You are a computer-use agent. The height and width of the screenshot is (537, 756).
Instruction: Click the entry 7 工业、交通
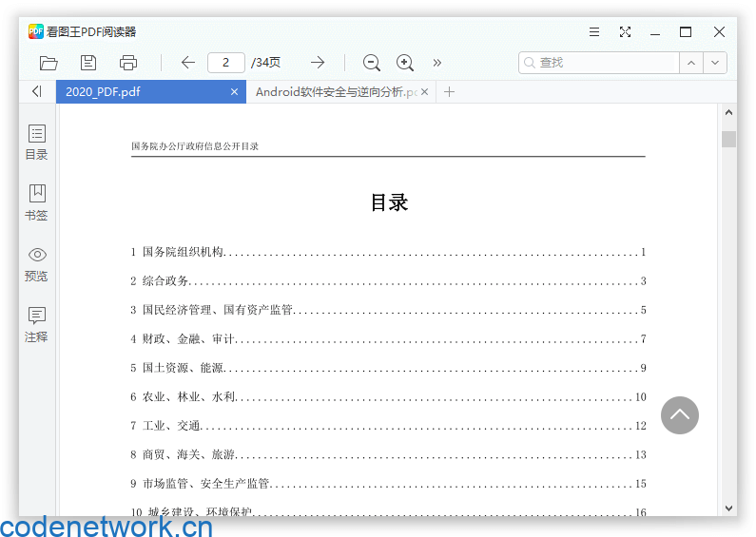(x=388, y=425)
